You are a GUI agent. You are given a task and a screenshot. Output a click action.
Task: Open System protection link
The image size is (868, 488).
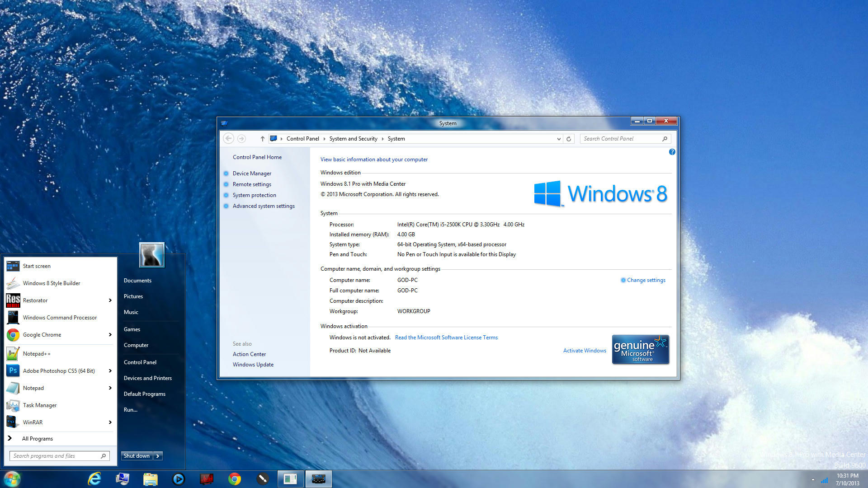(x=254, y=195)
